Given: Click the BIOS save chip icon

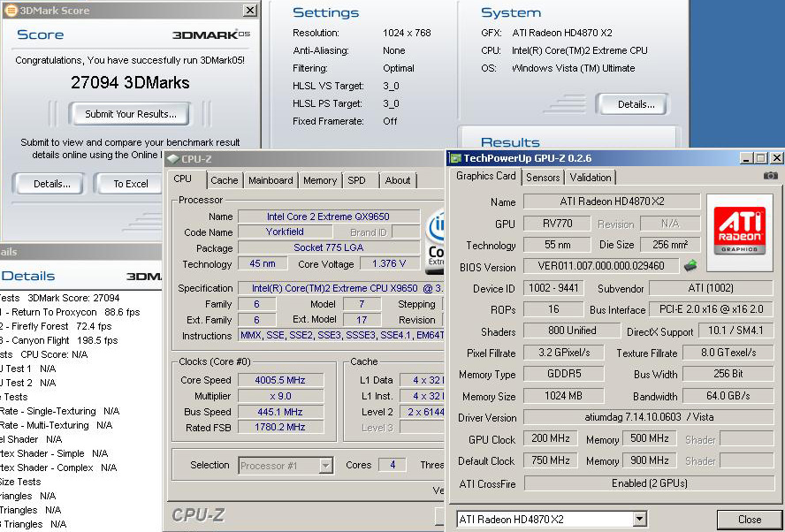Looking at the screenshot, I should [x=690, y=265].
